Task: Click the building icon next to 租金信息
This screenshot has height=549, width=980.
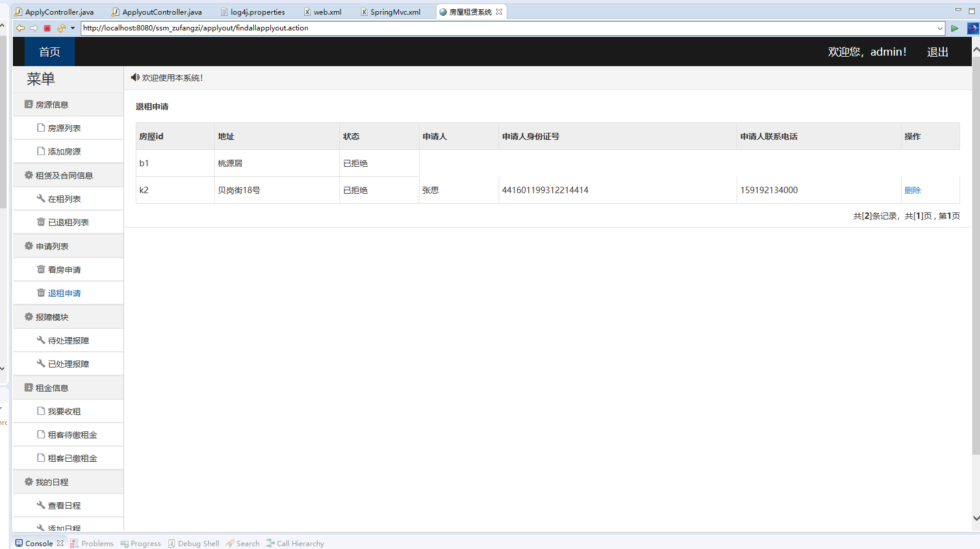Action: pyautogui.click(x=28, y=387)
